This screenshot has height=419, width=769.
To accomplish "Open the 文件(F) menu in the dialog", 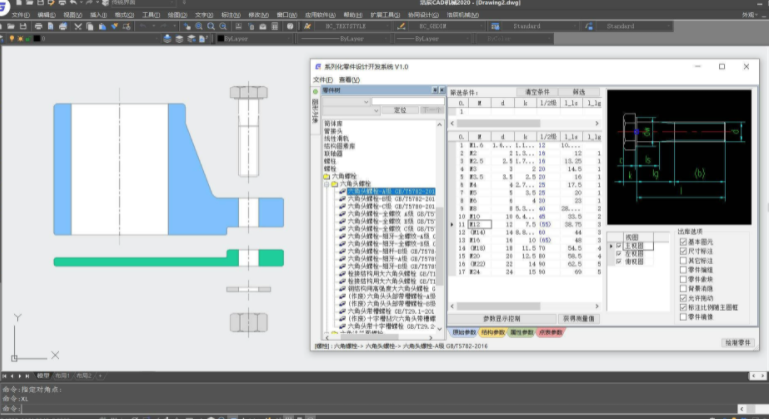I will pyautogui.click(x=323, y=79).
